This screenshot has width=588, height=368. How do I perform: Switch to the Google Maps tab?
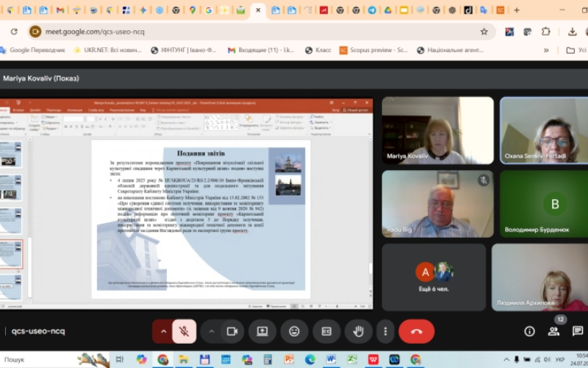point(193,10)
